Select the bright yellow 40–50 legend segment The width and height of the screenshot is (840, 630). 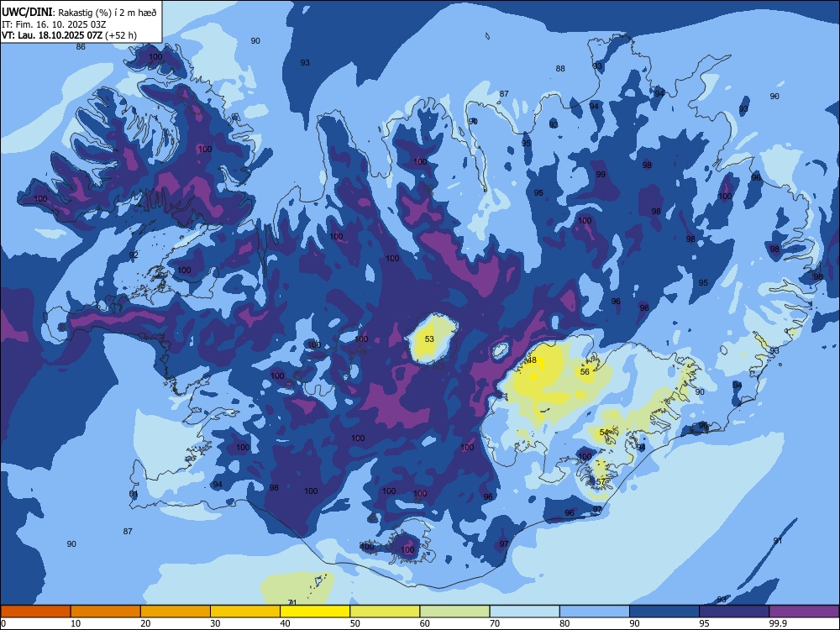pyautogui.click(x=315, y=612)
